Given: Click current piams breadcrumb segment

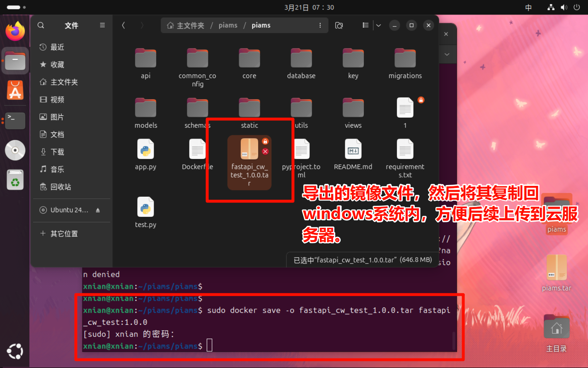Looking at the screenshot, I should [261, 25].
